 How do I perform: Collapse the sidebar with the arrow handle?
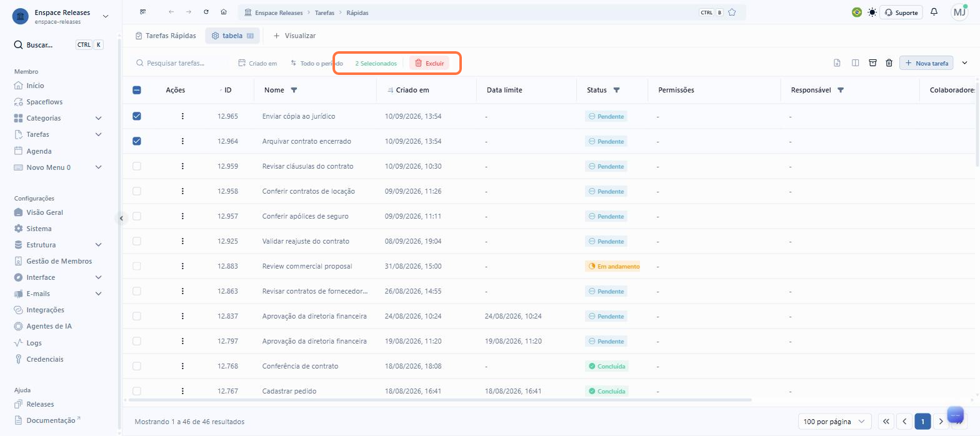[121, 218]
